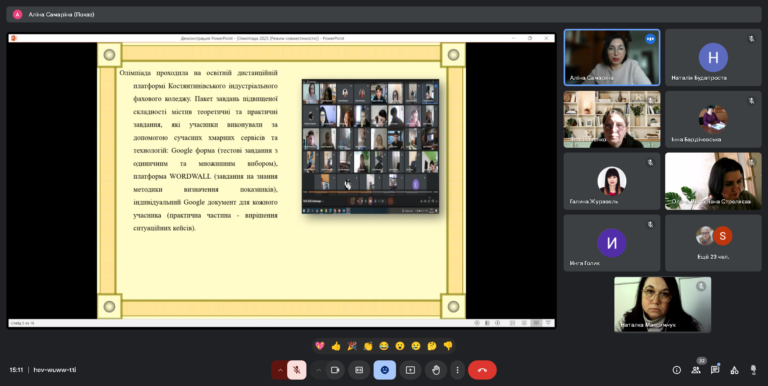This screenshot has height=386, width=768.
Task: Show the participants list with 32 badge
Action: click(696, 370)
